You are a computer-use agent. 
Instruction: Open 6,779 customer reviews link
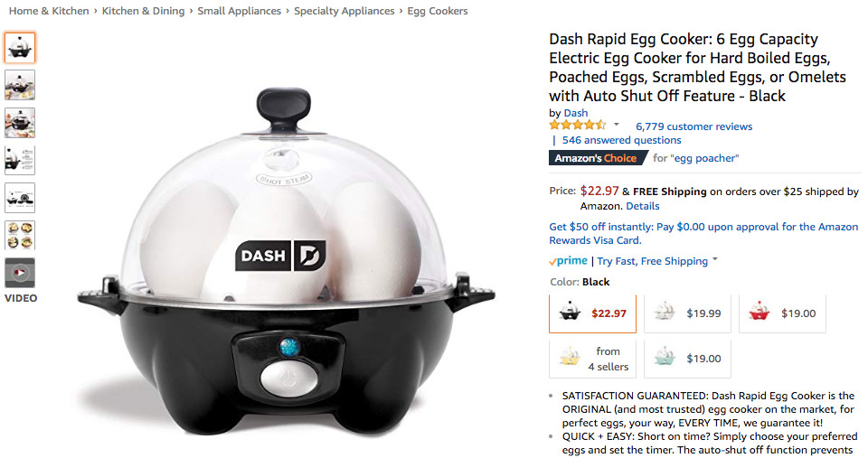(693, 126)
